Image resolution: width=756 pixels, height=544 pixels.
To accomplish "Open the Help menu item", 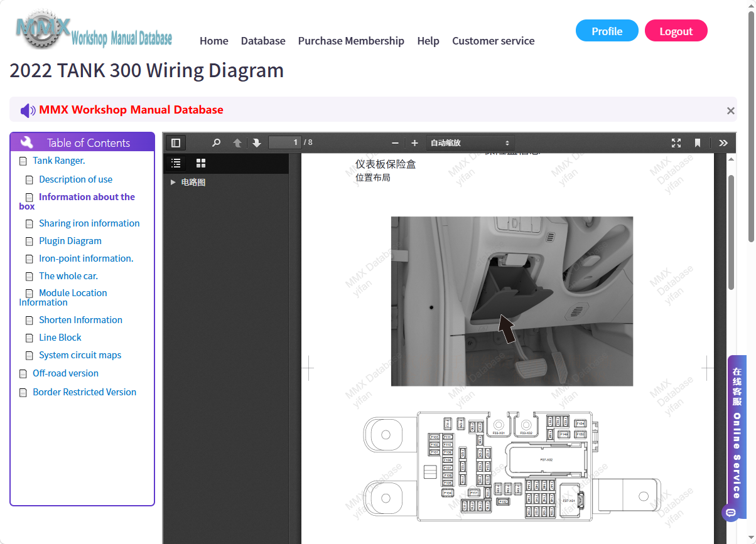I will coord(428,41).
